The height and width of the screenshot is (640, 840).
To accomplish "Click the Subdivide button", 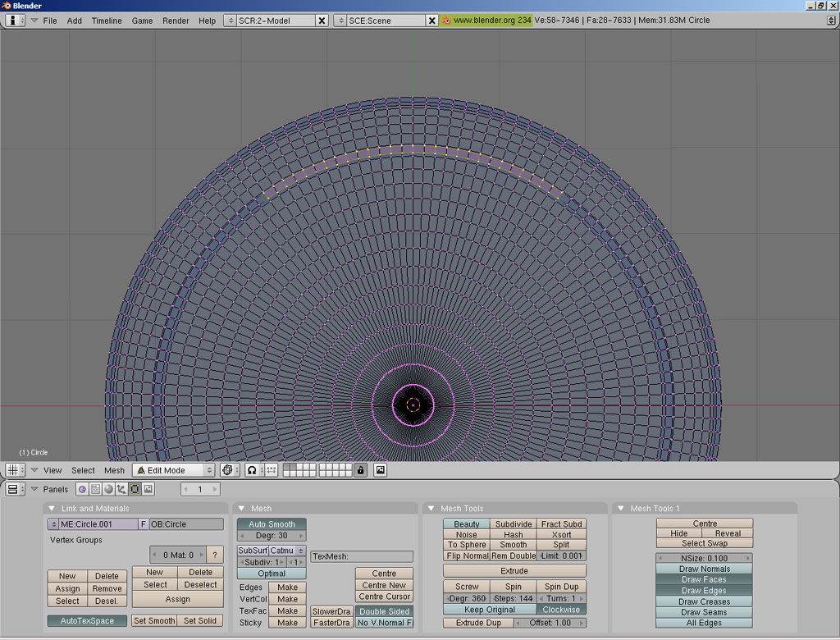I will pos(514,524).
